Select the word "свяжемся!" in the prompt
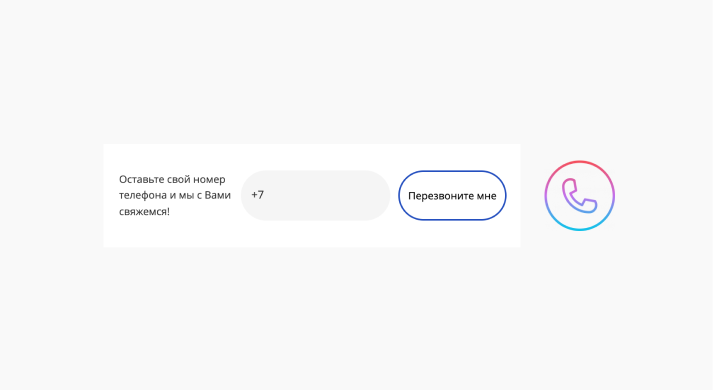The width and height of the screenshot is (713, 391). (145, 211)
